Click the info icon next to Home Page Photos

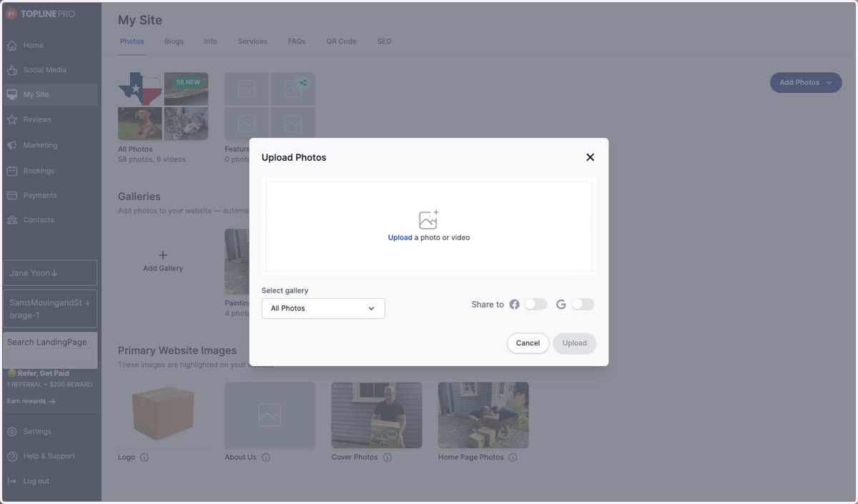pyautogui.click(x=513, y=458)
